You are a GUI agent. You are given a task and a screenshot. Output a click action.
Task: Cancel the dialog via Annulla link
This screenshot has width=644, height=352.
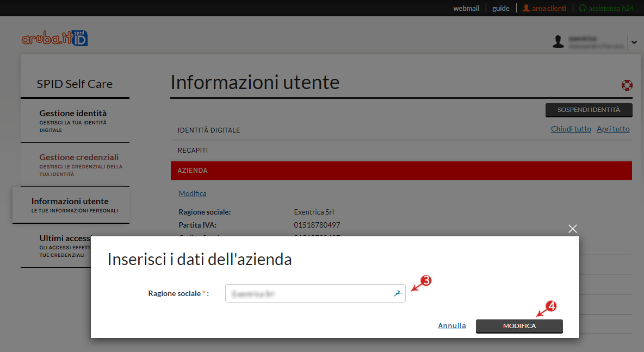pos(452,325)
